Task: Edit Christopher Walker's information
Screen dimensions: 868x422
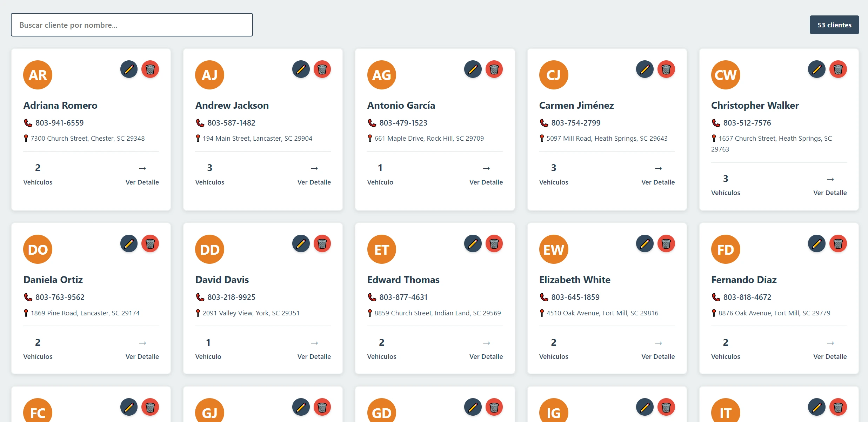Action: click(x=816, y=69)
